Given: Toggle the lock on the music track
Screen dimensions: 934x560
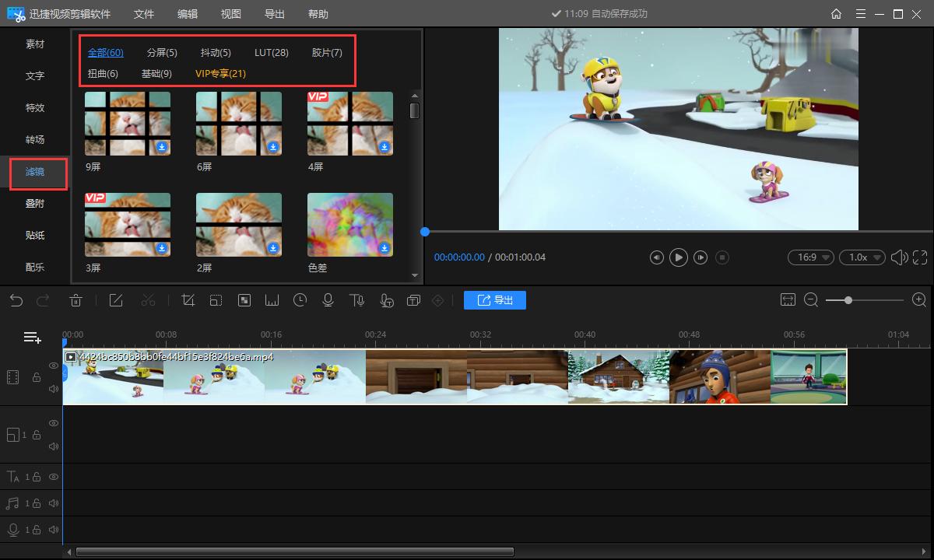Looking at the screenshot, I should tap(37, 503).
